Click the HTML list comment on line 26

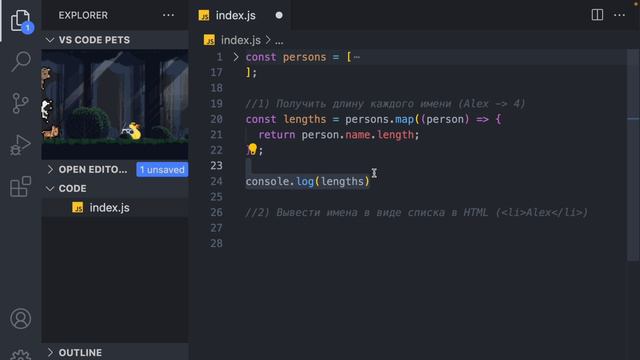417,212
